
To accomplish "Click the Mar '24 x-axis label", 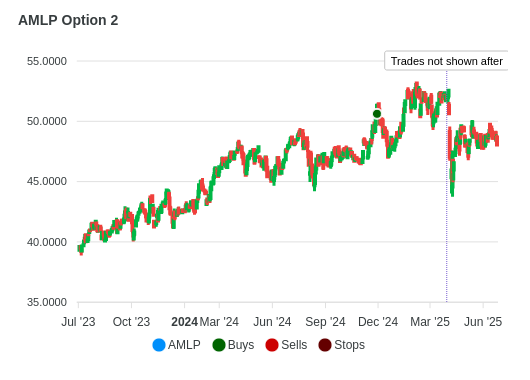I will click(x=219, y=322).
